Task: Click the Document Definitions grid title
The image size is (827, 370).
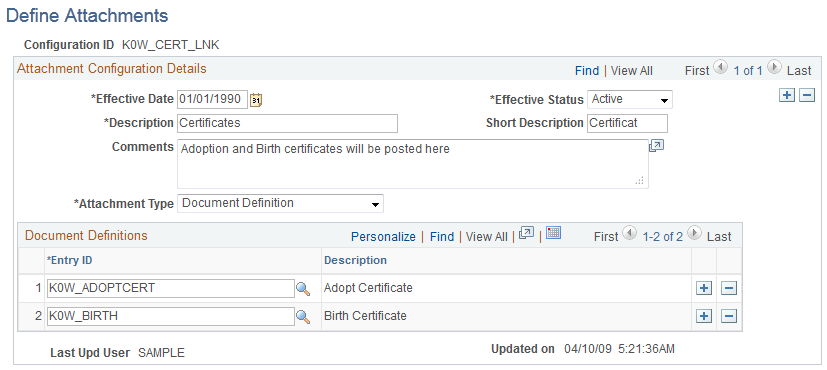Action: [x=86, y=235]
